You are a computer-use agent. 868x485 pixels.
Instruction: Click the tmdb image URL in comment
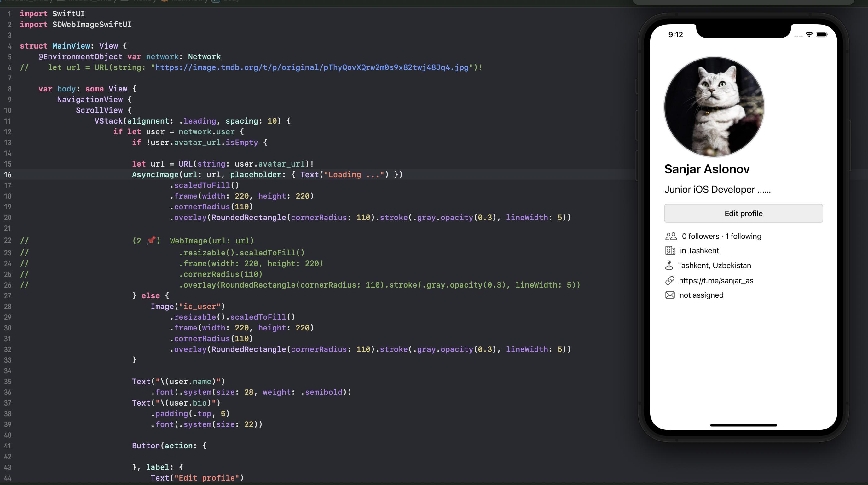click(x=311, y=67)
